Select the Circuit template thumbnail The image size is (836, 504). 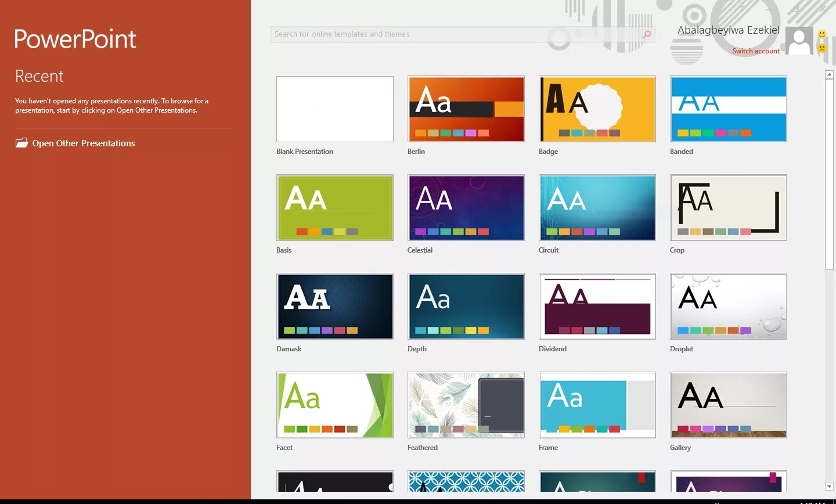597,208
